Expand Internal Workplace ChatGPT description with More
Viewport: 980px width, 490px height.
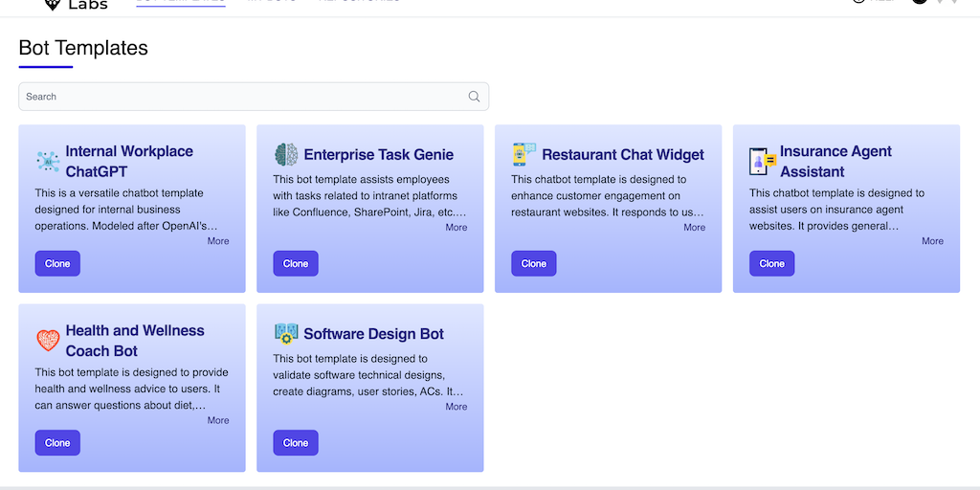[218, 241]
